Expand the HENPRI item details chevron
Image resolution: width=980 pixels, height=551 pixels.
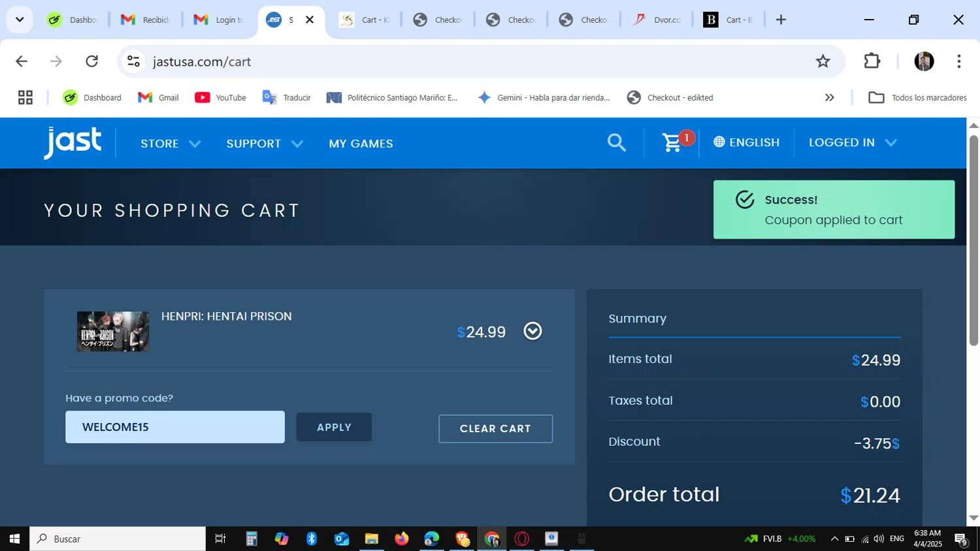(x=533, y=331)
